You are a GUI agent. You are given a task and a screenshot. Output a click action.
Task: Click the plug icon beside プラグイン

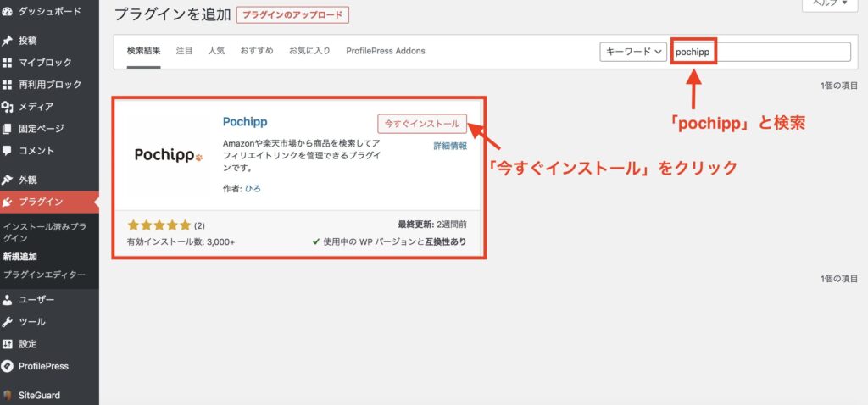point(7,202)
